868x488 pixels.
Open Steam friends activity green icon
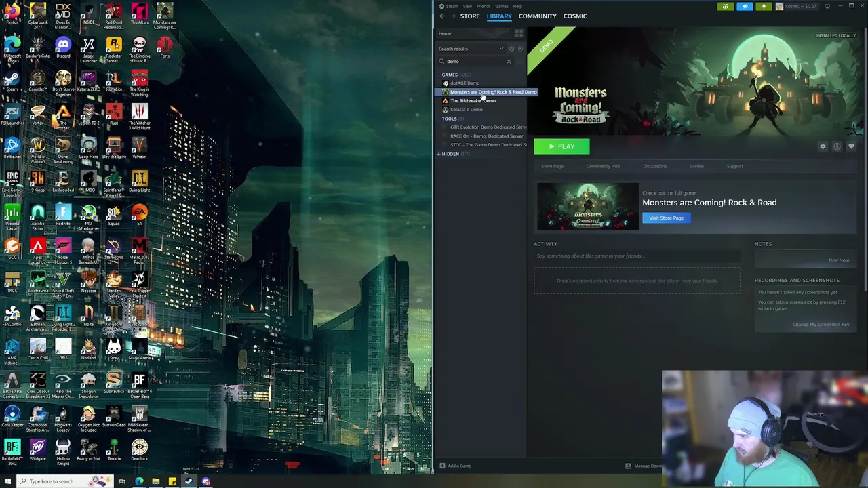click(x=726, y=7)
